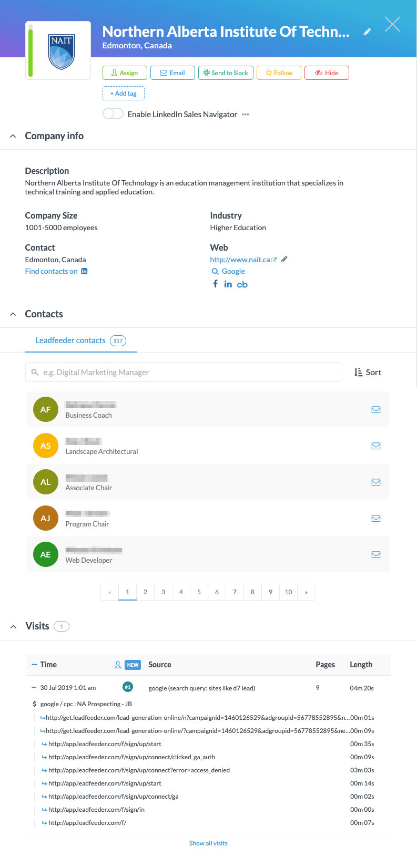Go to contacts page 3
Screen dimensions: 417x868
point(163,592)
